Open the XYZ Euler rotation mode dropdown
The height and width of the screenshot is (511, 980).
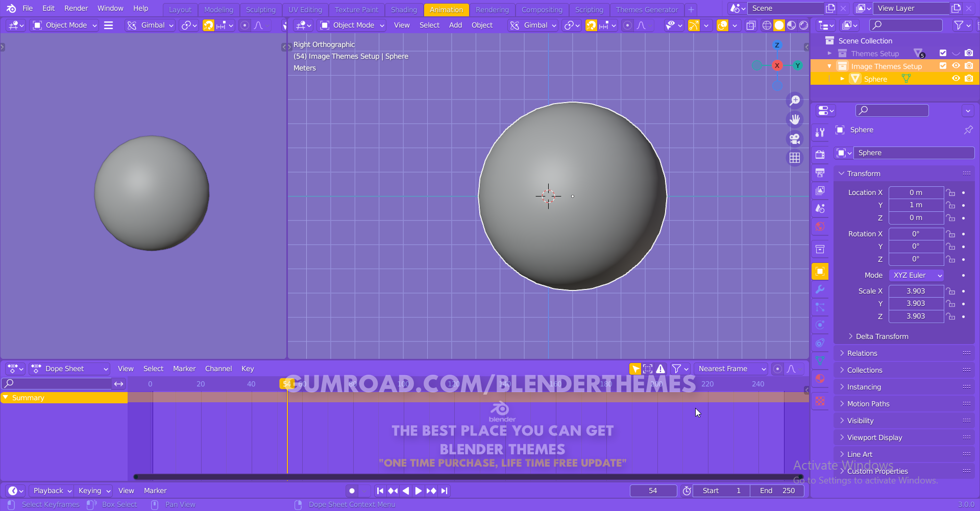pyautogui.click(x=916, y=275)
